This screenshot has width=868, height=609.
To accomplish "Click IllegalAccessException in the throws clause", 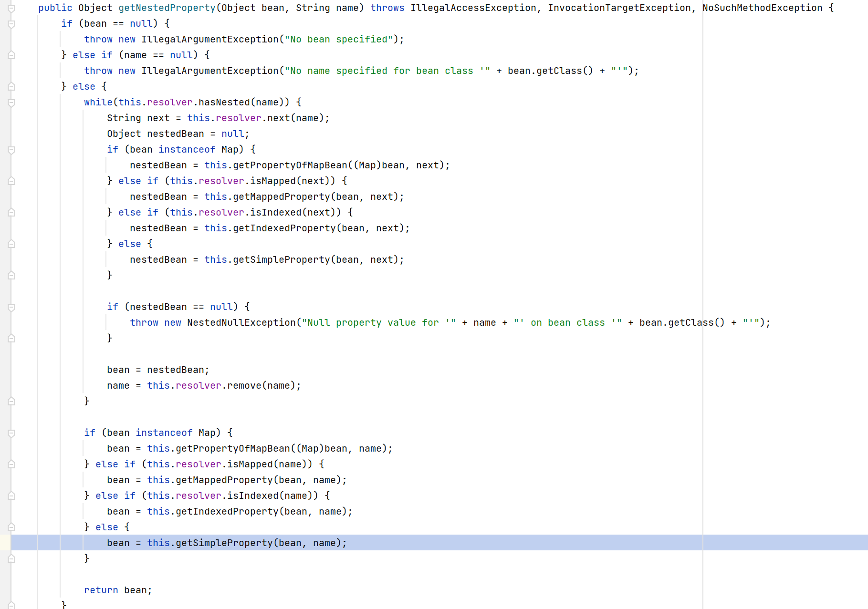I will (x=473, y=8).
